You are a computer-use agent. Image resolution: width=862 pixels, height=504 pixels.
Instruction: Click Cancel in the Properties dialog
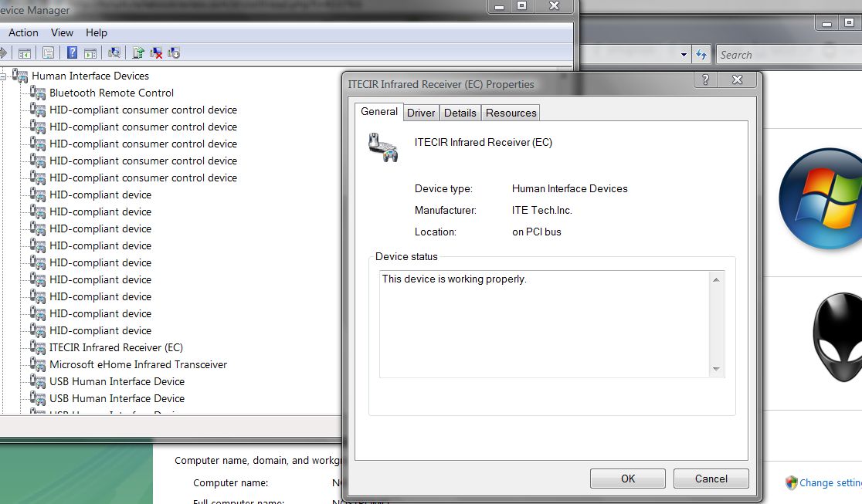pyautogui.click(x=711, y=479)
